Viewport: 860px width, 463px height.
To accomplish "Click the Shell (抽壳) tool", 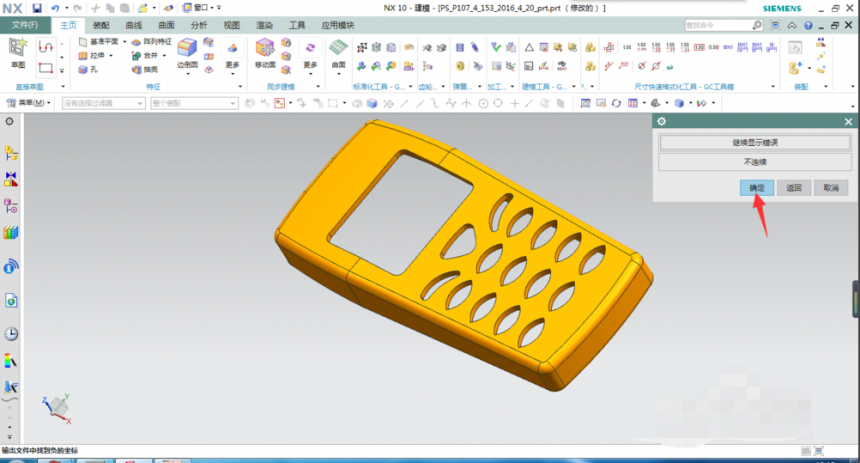I will [x=145, y=70].
